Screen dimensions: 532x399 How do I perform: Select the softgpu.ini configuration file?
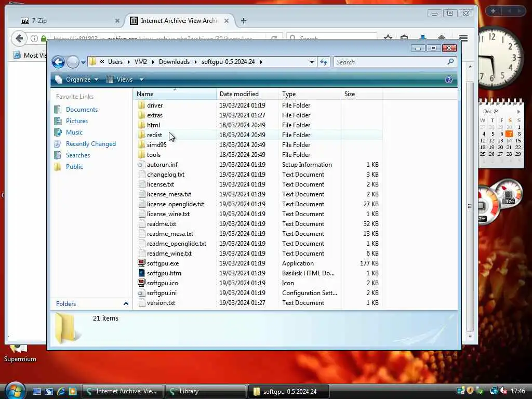tap(162, 293)
